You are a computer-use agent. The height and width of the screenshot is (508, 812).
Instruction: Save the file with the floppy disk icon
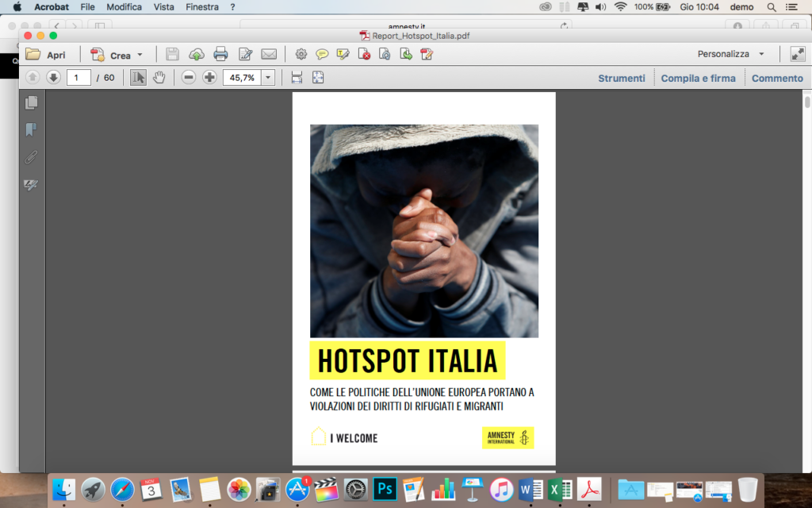[172, 54]
